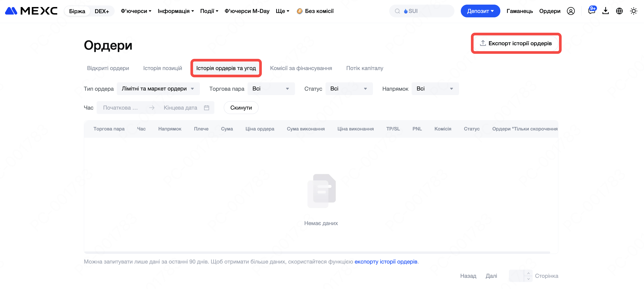Click the TP/SL column header
The width and height of the screenshot is (644, 289).
pyautogui.click(x=393, y=129)
